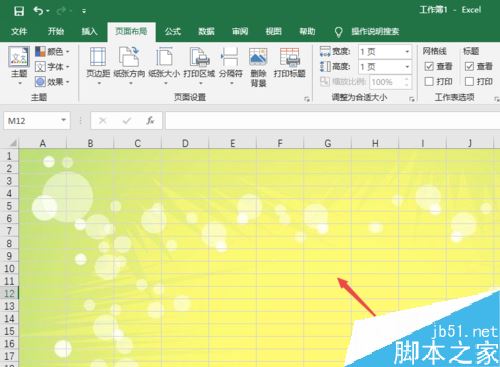This screenshot has height=367, width=500.
Task: Click 删除背景 to remove sheet background
Action: coord(258,67)
